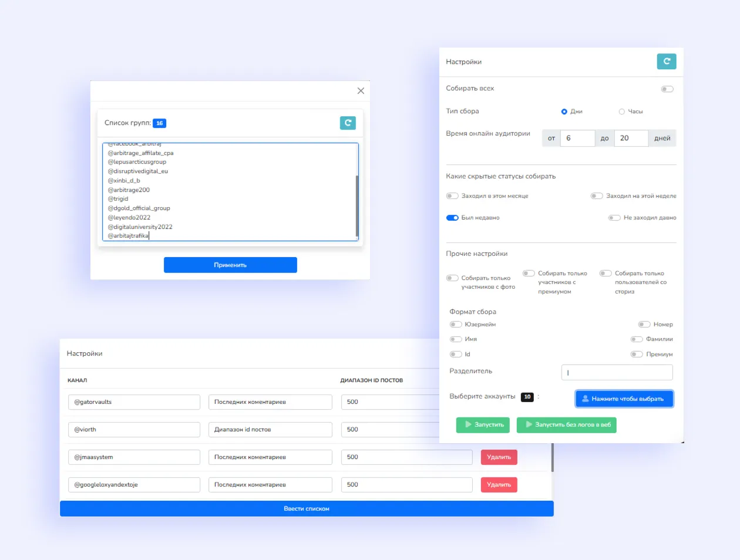
Task: Select the Дни radio button
Action: (564, 112)
